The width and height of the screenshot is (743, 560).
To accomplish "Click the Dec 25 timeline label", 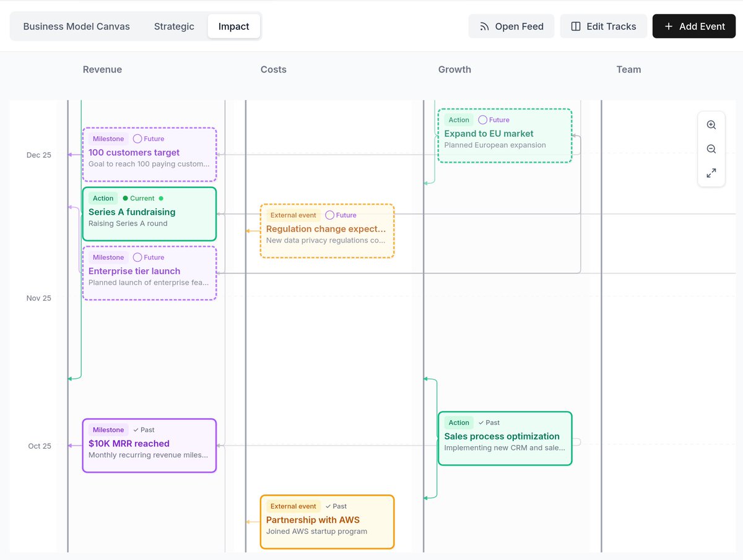I will tap(39, 155).
